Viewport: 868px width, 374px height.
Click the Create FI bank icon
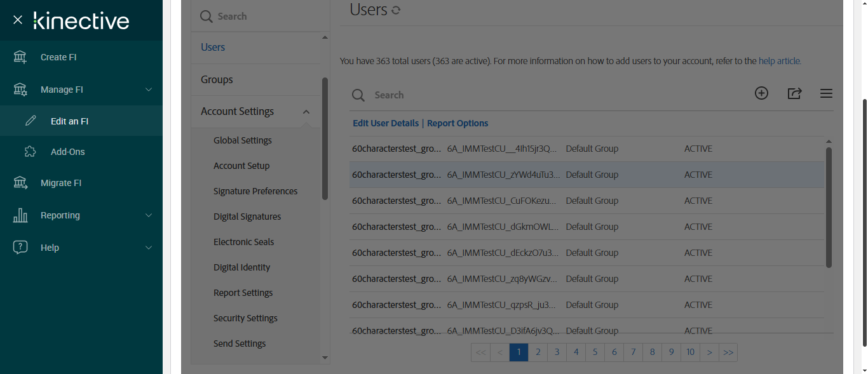pyautogui.click(x=20, y=57)
